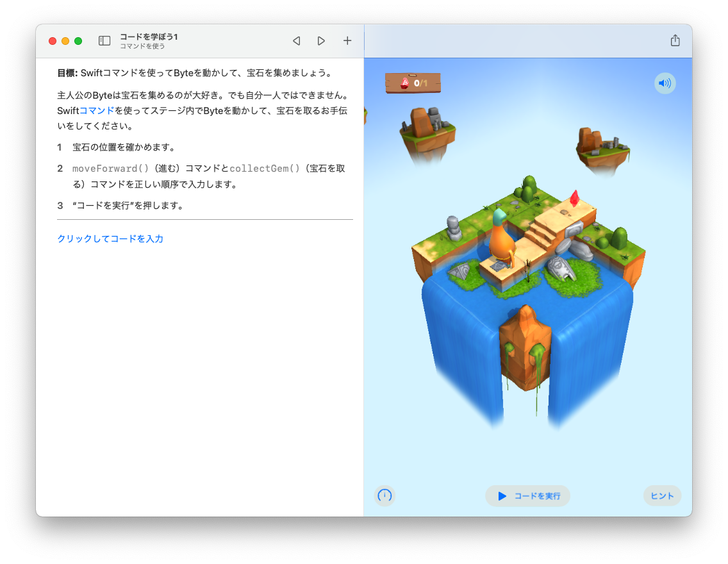Viewport: 728px width, 564px height.
Task: Click the play triangle inside the run button
Action: tap(503, 495)
